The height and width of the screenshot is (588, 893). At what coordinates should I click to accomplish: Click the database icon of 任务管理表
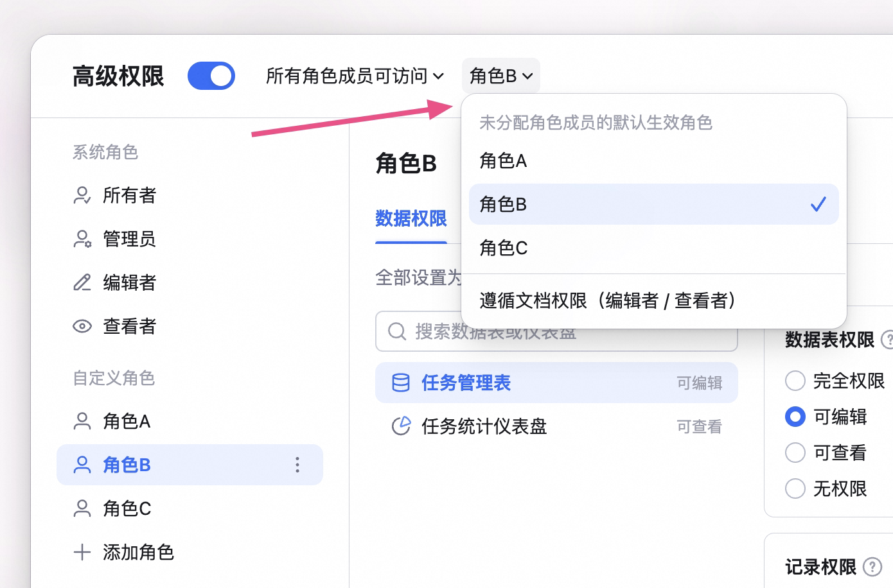[401, 383]
